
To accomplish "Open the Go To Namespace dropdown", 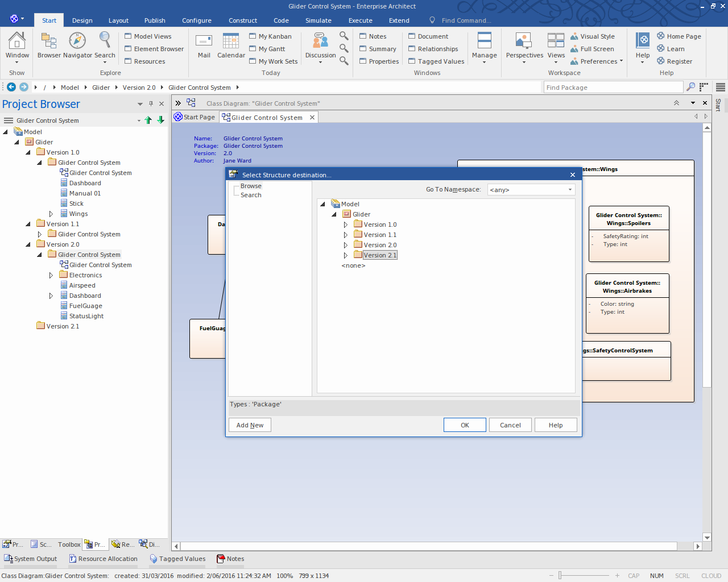I will click(570, 190).
